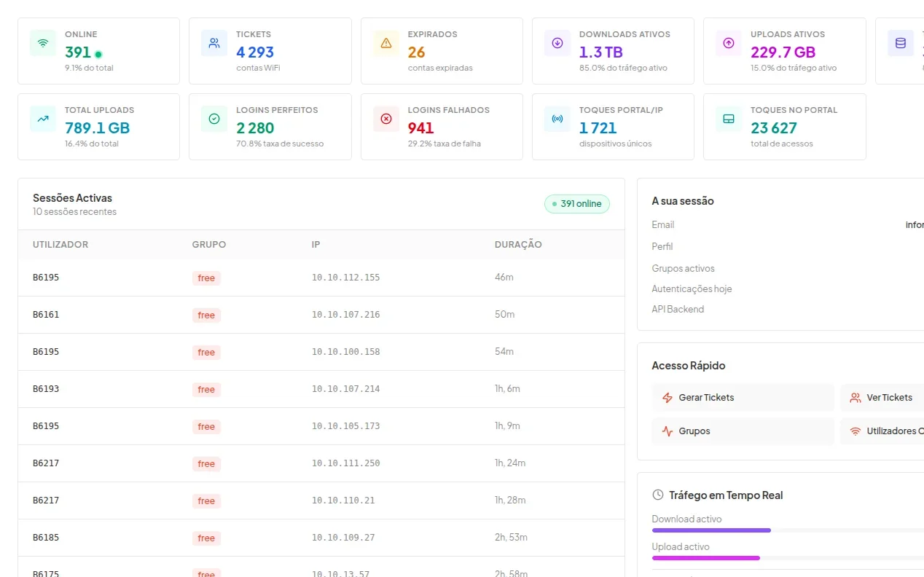This screenshot has width=924, height=577.
Task: Click the 2 280 logins perfeitos value
Action: pos(255,128)
